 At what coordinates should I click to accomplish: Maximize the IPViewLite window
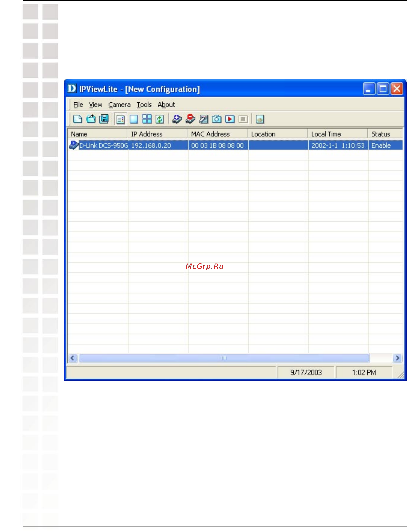383,89
